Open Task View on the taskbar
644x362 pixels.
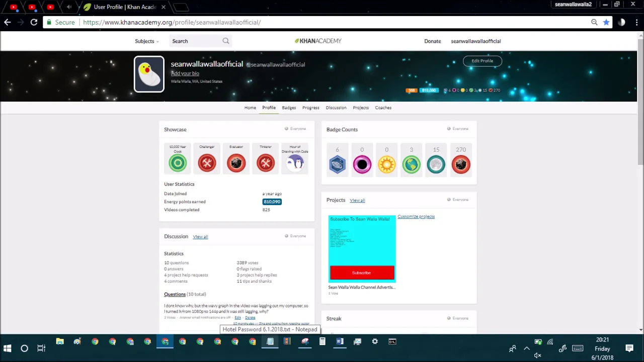click(x=41, y=348)
